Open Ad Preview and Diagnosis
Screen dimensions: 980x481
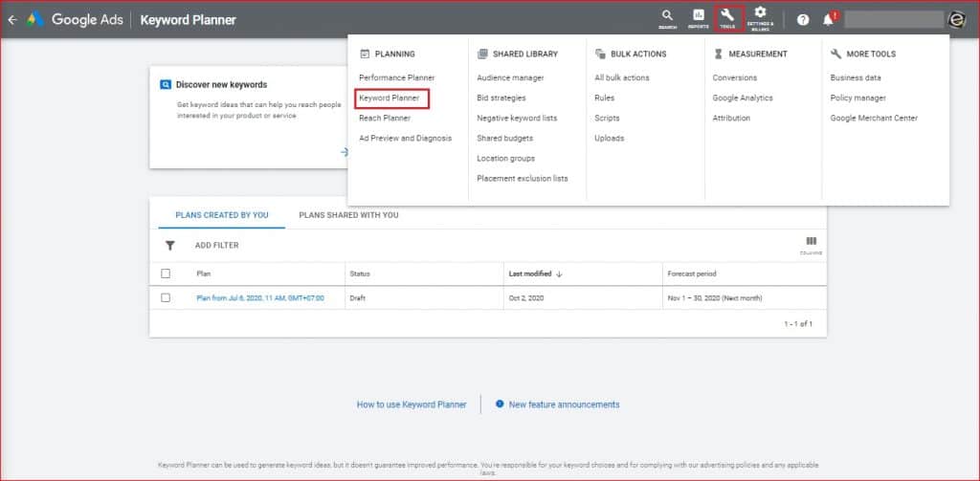point(405,138)
